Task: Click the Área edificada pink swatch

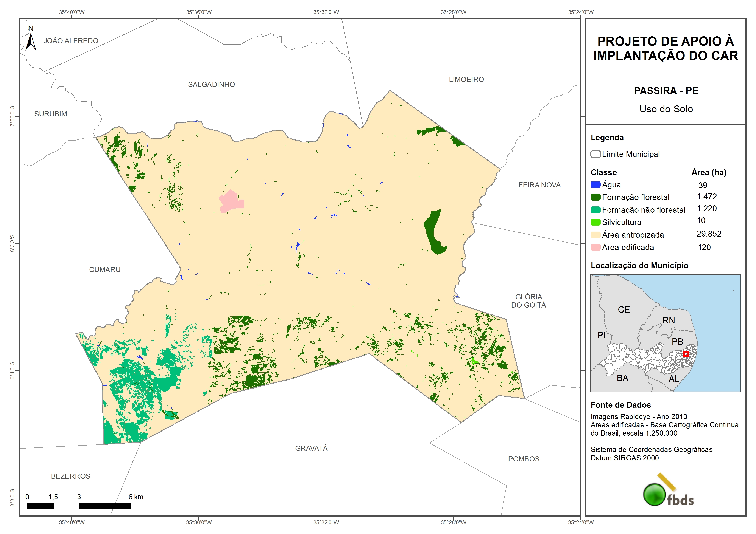Action: 595,248
